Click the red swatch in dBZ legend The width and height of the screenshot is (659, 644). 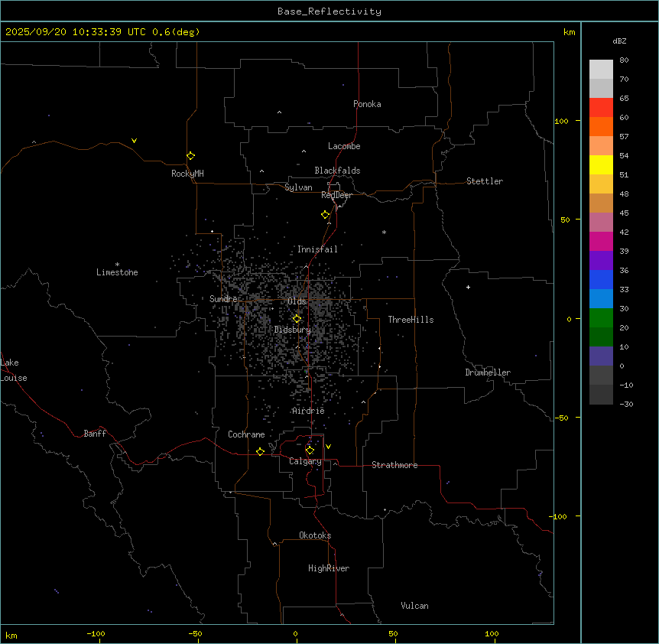tap(601, 107)
